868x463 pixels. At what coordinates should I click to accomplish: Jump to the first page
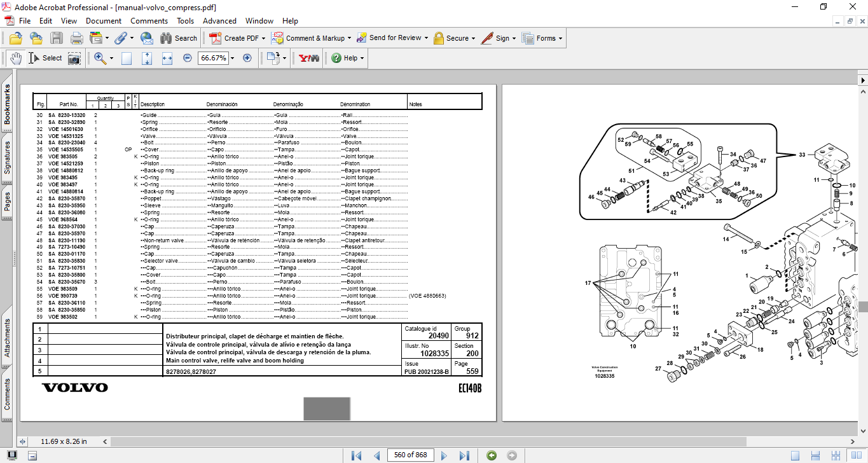point(357,455)
